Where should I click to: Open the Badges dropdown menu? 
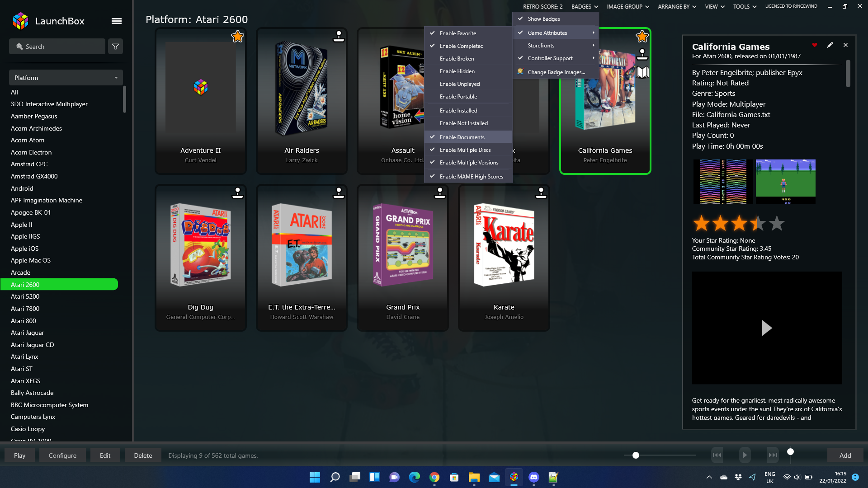coord(585,7)
